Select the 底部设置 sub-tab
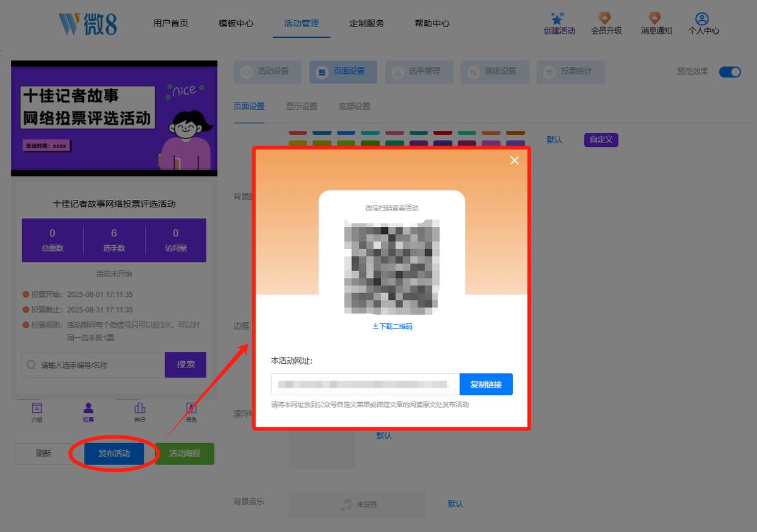 click(355, 107)
